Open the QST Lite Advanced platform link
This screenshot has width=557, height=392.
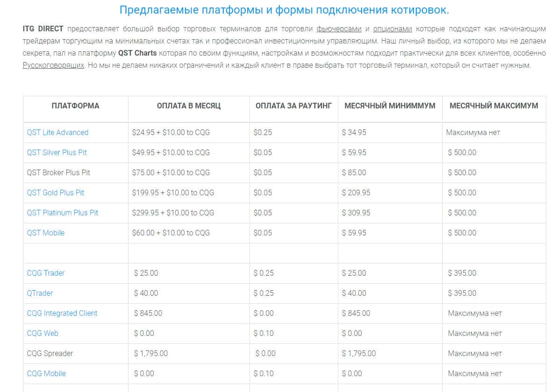point(57,132)
